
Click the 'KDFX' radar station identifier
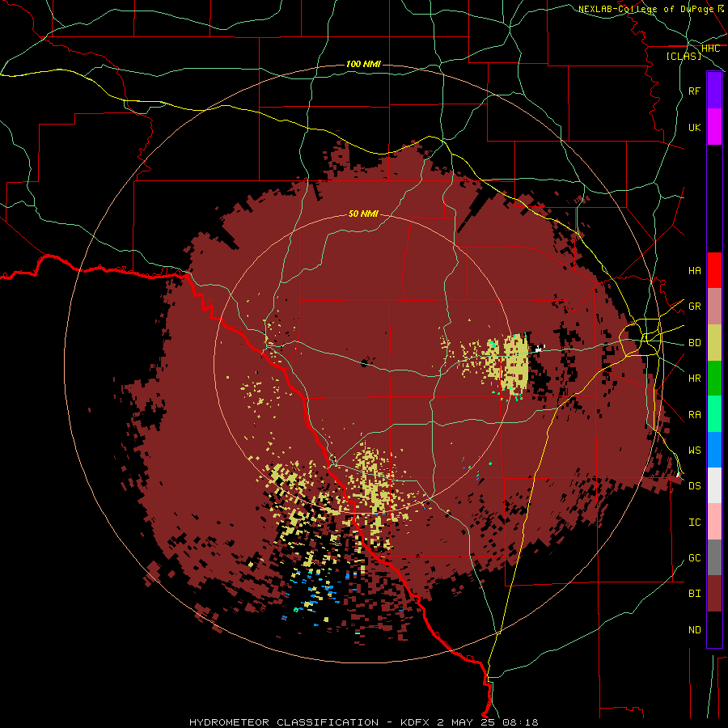tap(417, 722)
